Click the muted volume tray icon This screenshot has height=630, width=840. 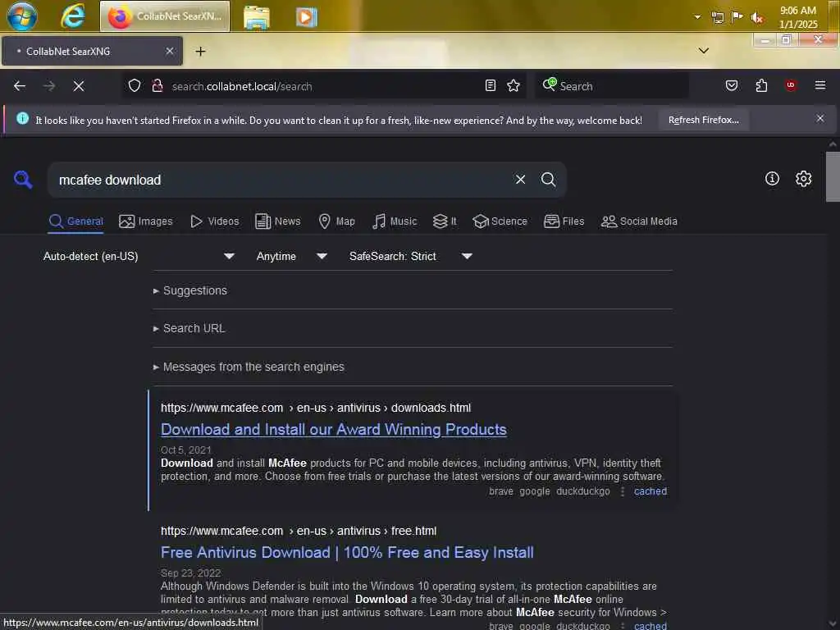click(756, 18)
